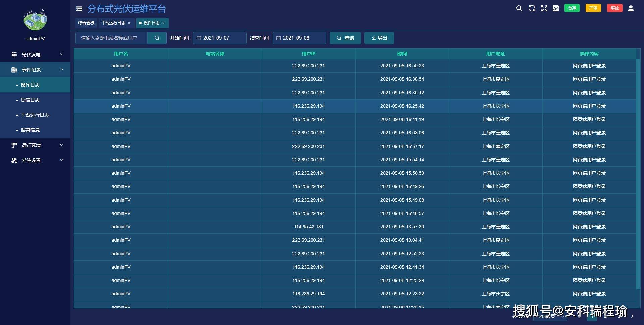Open the start date picker 2021-09-07
Image resolution: width=644 pixels, height=325 pixels.
click(220, 38)
